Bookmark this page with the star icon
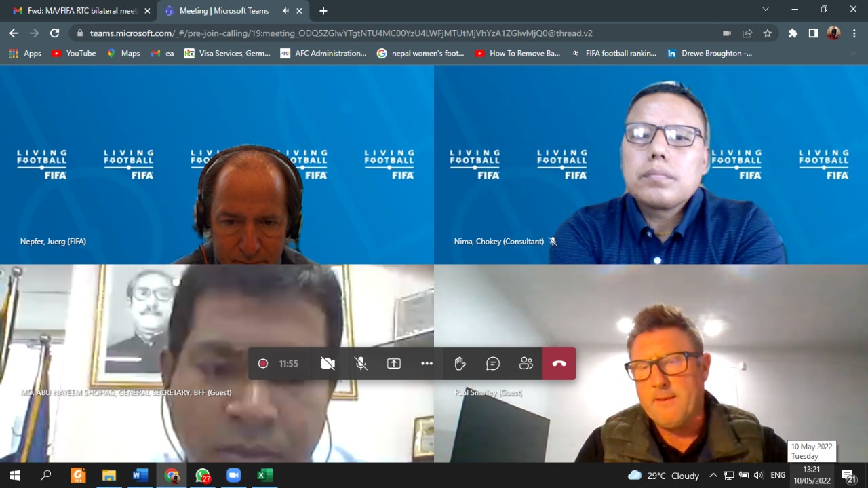 [x=768, y=33]
